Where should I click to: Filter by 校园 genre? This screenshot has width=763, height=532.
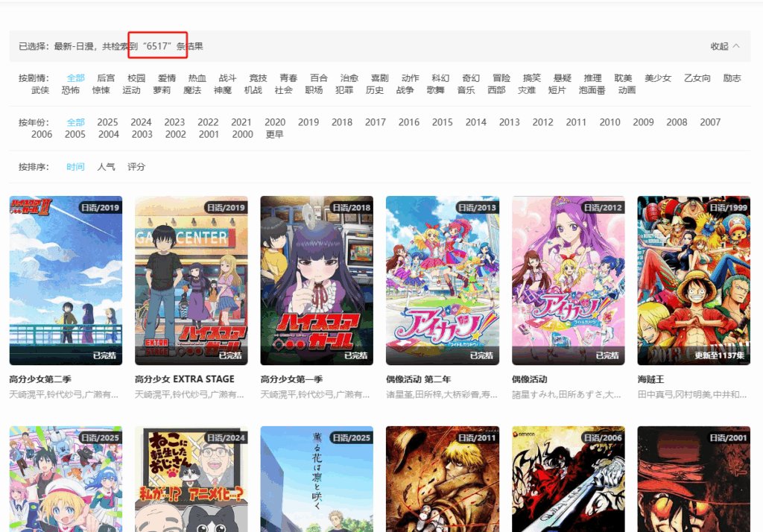coord(136,78)
